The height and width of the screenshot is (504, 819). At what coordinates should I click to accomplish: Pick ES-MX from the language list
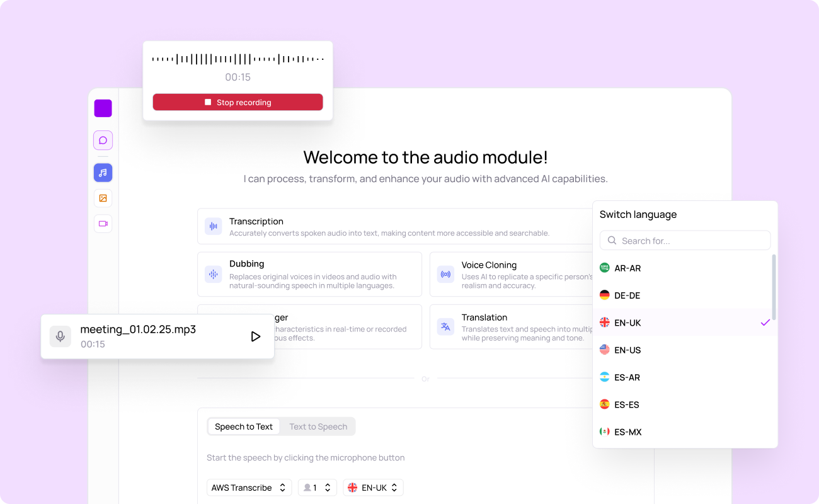682,432
